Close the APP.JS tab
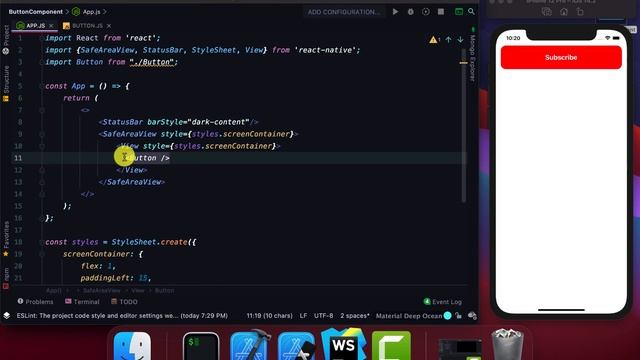Screen dimensions: 640x360 [x=51, y=26]
